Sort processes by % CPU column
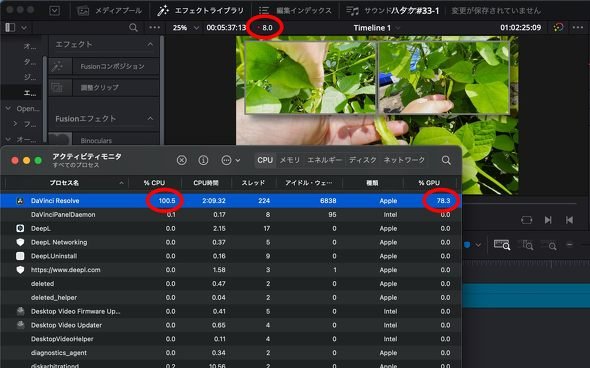 pos(154,183)
